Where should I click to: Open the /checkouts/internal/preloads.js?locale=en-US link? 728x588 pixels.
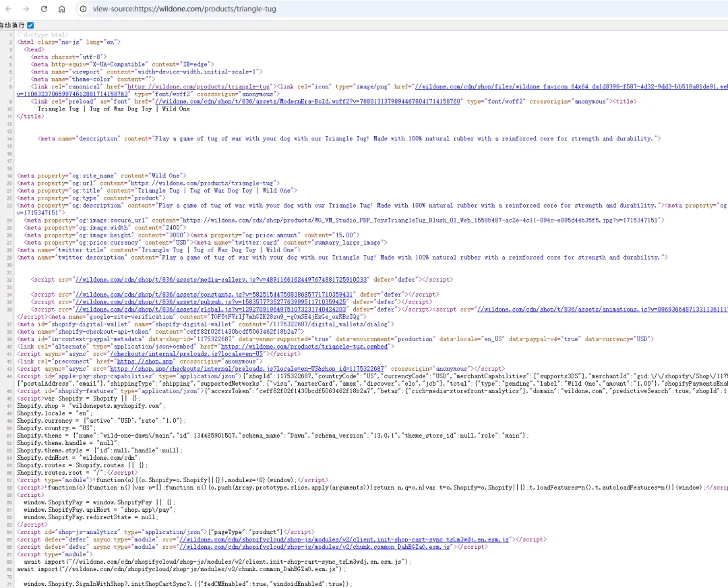(187, 354)
